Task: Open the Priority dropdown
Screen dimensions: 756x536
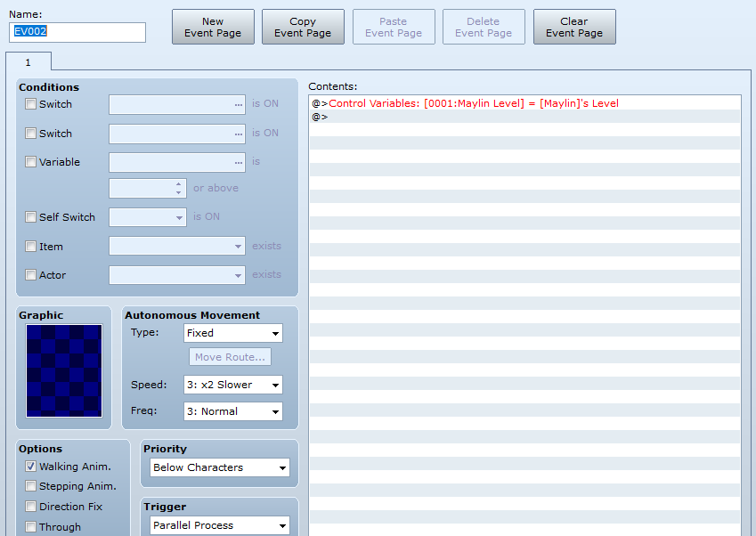Action: click(220, 467)
